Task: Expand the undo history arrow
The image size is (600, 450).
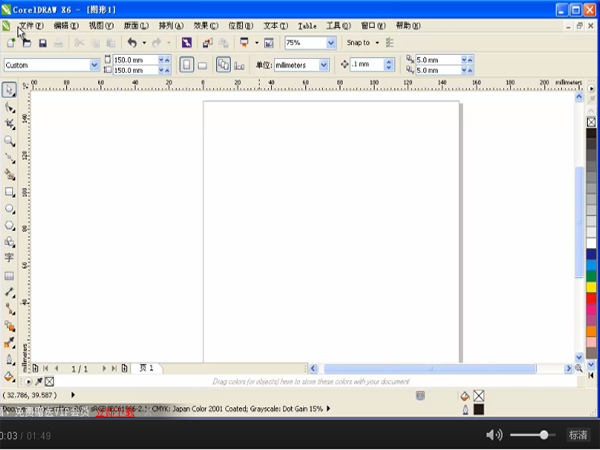Action: [144, 43]
